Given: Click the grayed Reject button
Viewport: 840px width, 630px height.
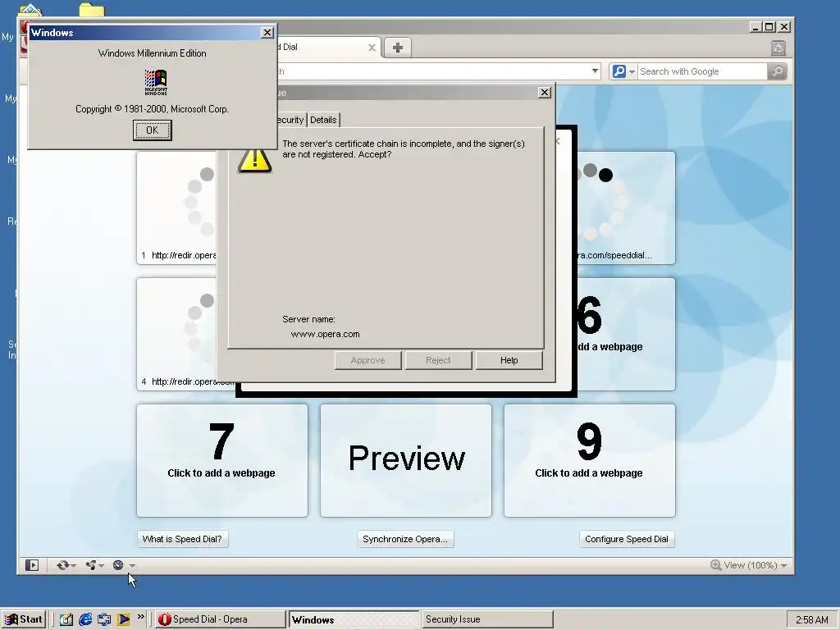Looking at the screenshot, I should click(x=438, y=360).
